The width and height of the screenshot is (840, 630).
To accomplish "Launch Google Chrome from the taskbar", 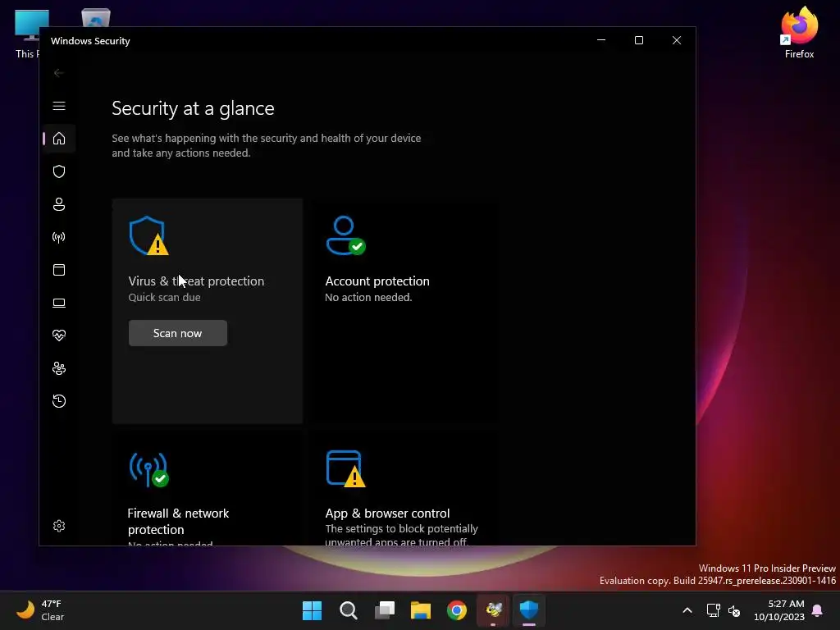I will [457, 610].
